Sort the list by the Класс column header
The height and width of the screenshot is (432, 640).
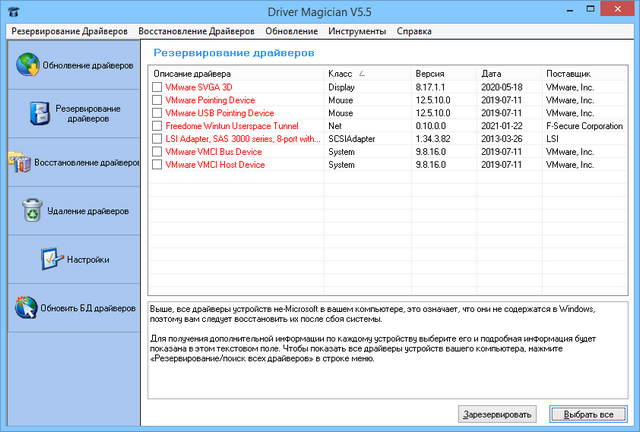[366, 74]
